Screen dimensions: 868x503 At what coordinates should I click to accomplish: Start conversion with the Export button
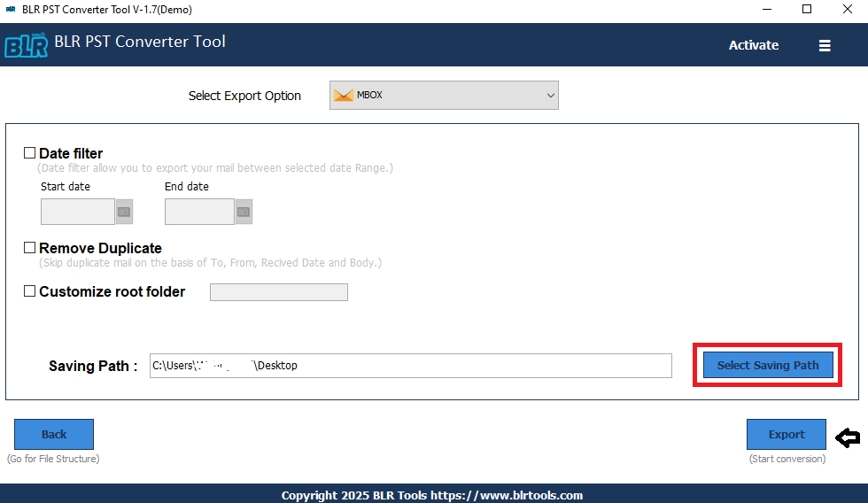point(787,435)
